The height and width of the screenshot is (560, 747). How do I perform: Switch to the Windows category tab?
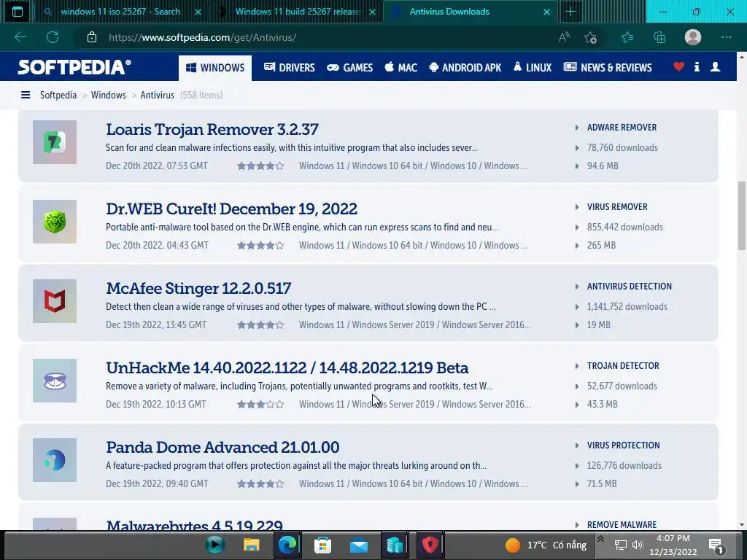[215, 68]
